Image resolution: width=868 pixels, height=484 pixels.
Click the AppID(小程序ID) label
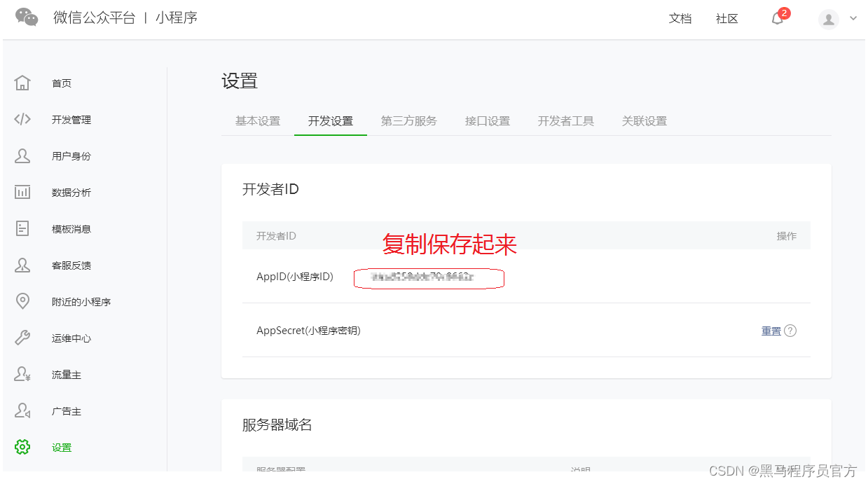point(295,277)
